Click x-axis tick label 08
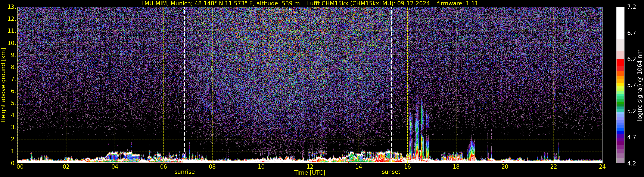 pyautogui.click(x=212, y=167)
